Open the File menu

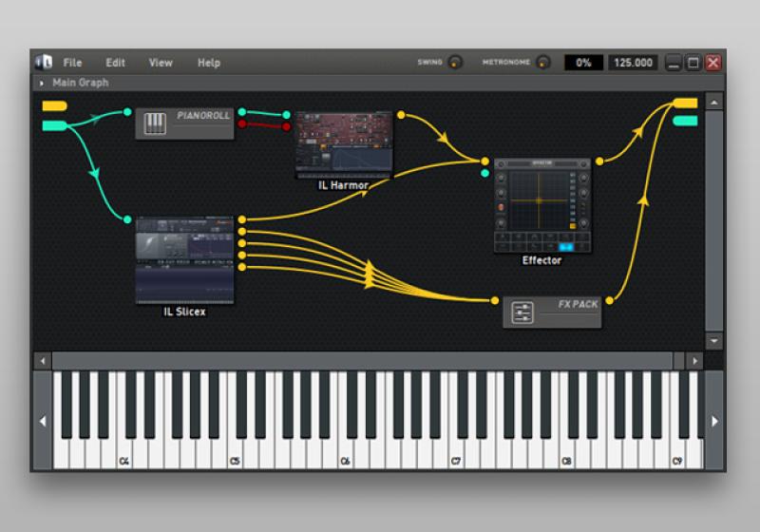click(72, 63)
